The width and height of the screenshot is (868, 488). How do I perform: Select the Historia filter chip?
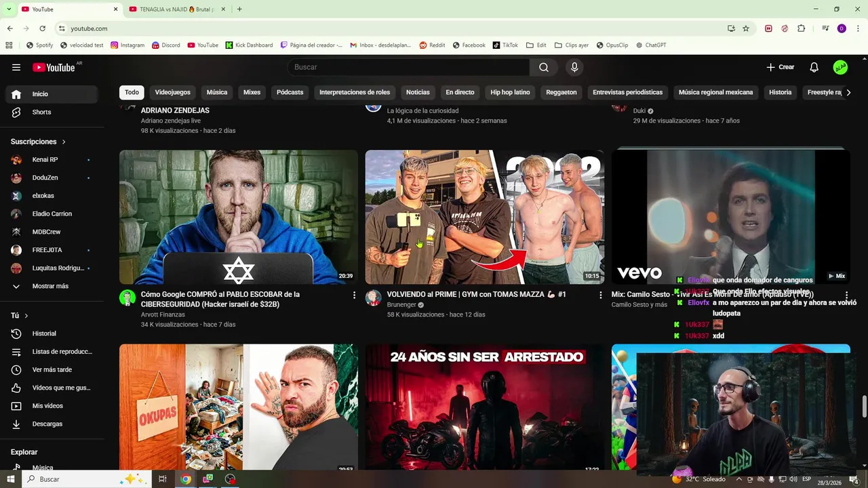(780, 92)
